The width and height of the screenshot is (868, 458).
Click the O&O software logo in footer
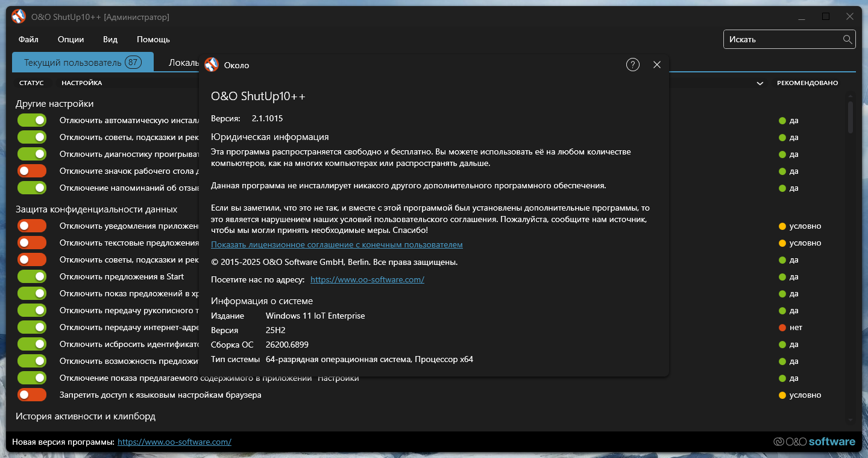814,442
